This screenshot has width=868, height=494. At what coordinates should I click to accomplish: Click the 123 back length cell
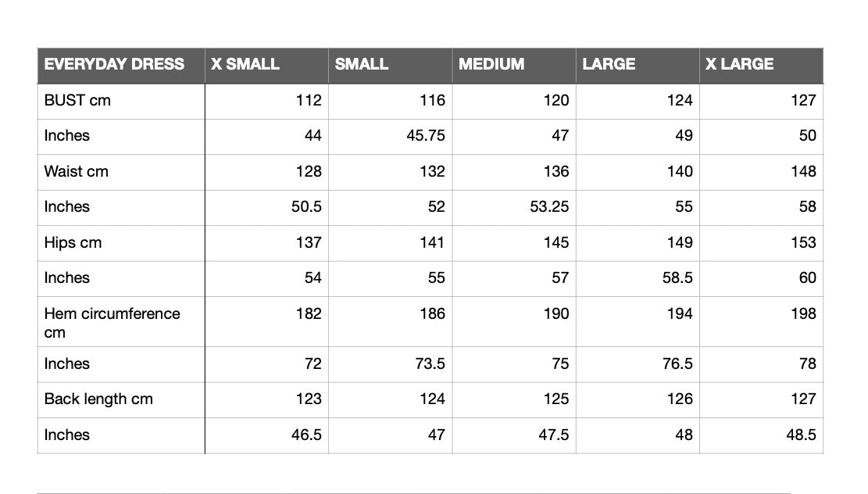click(267, 400)
